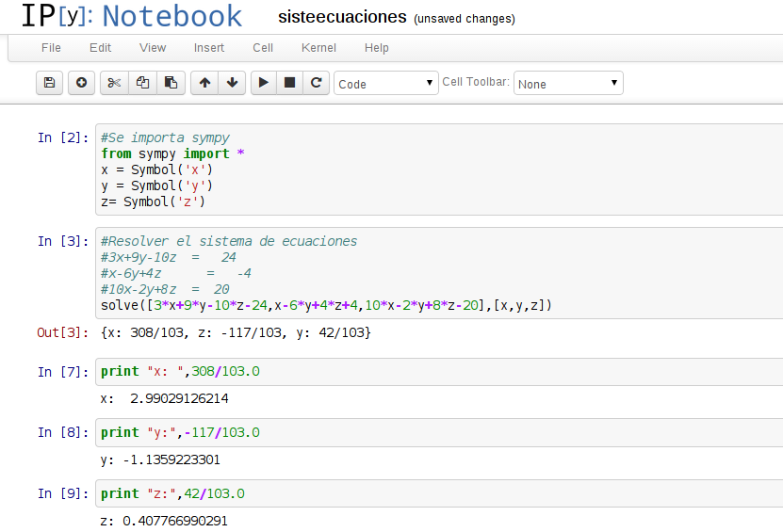Open the File menu

(x=51, y=47)
